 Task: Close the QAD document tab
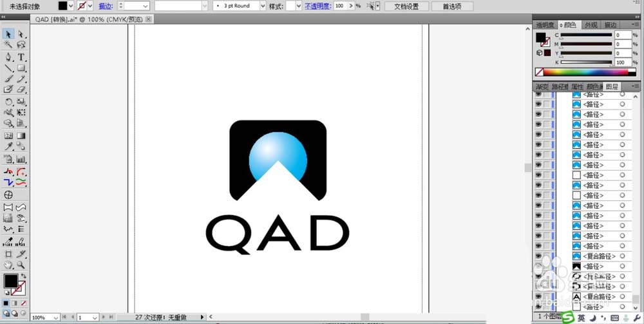click(148, 19)
